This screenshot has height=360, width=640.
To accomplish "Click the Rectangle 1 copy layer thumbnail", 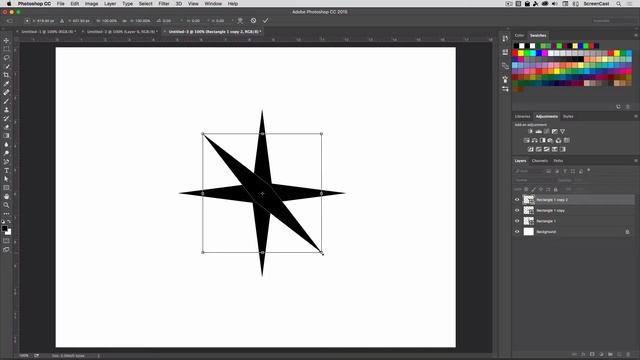I will [529, 210].
